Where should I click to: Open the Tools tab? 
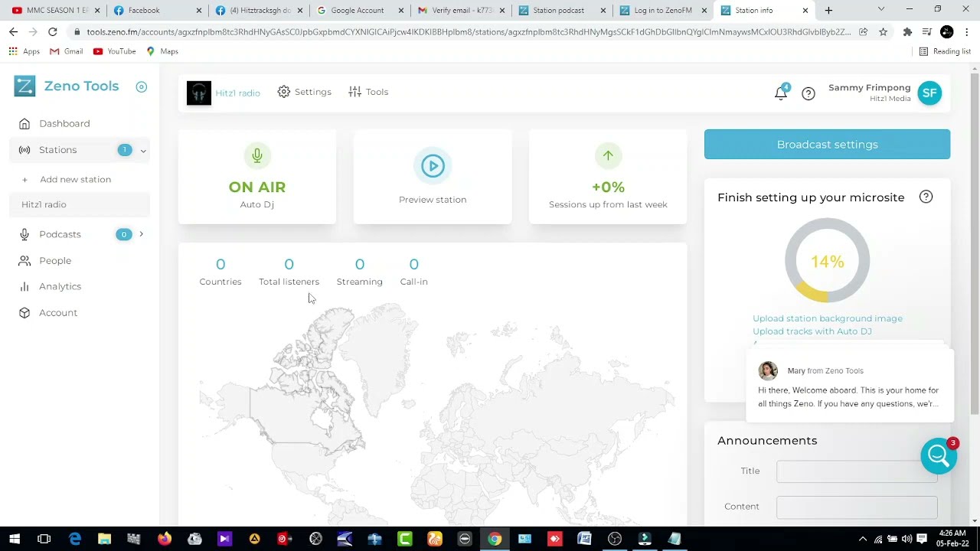[368, 92]
